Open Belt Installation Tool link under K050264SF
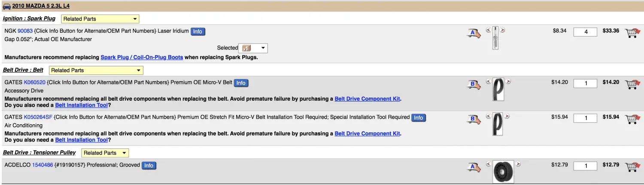 click(82, 140)
